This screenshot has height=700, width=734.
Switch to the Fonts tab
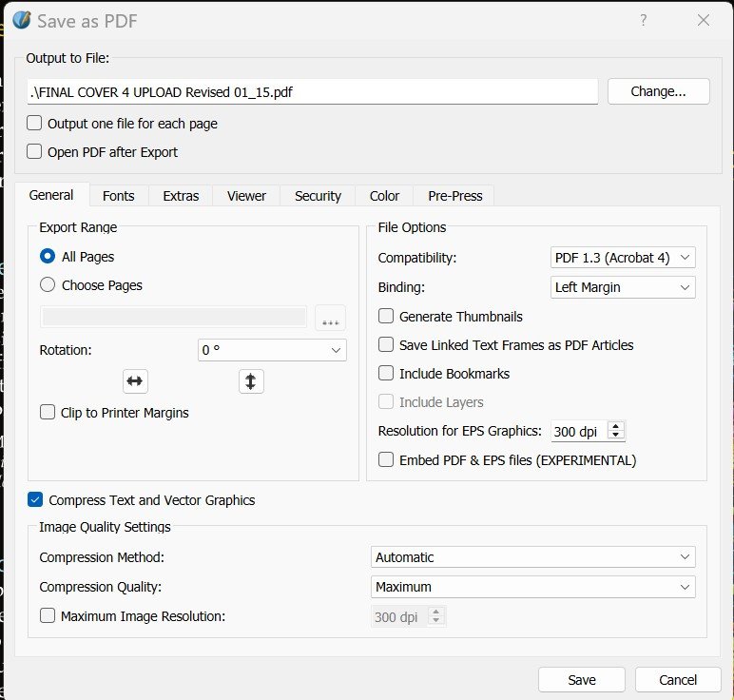pyautogui.click(x=119, y=196)
